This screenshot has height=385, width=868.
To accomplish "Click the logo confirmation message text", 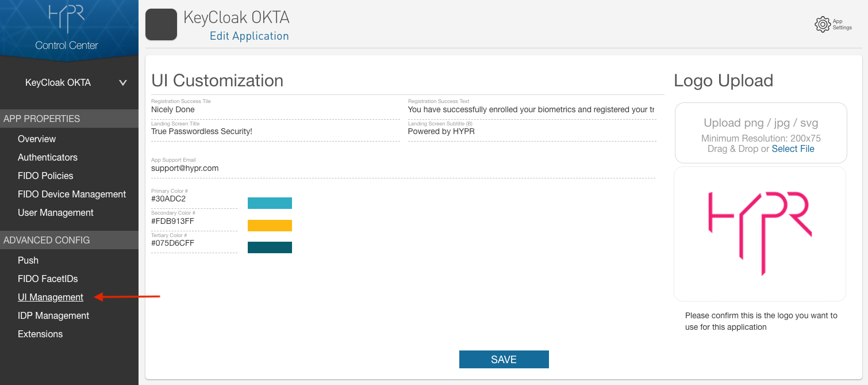I will click(761, 321).
